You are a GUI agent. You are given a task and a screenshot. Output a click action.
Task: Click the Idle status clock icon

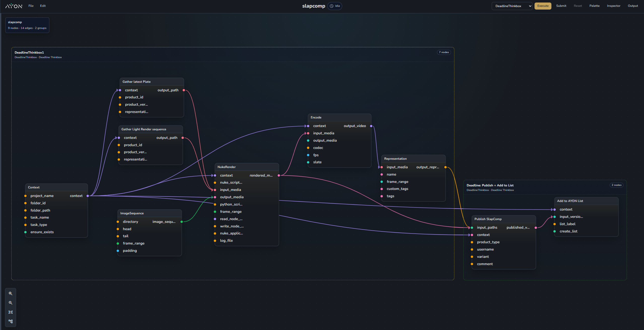(x=332, y=6)
